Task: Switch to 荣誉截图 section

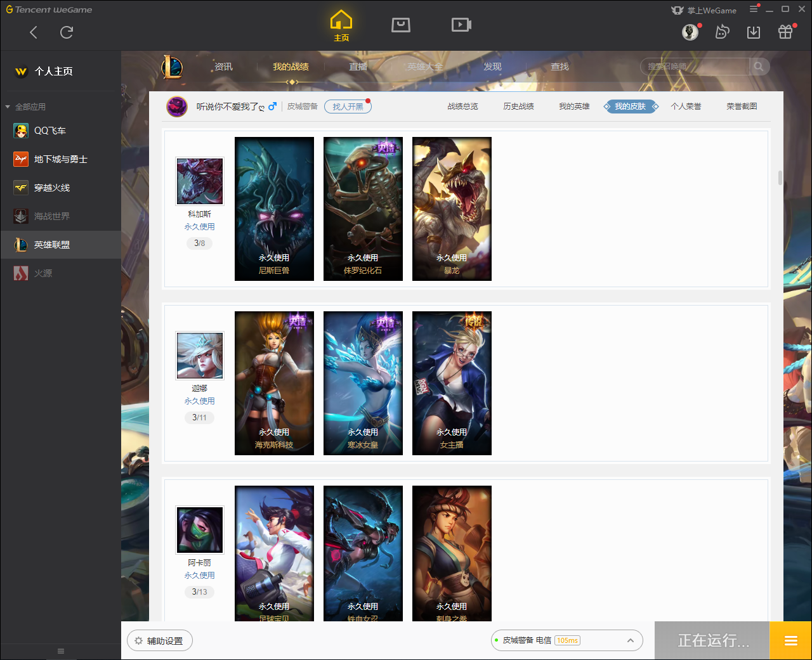Action: click(x=742, y=107)
